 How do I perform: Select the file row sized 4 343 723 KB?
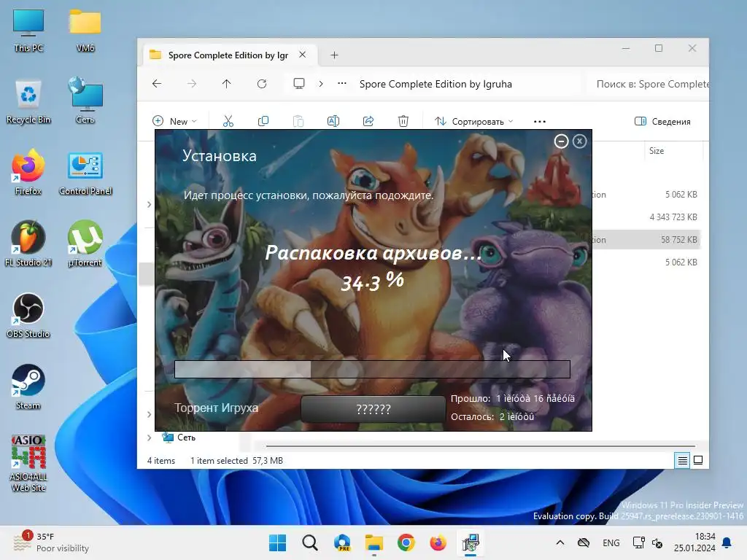click(x=646, y=217)
